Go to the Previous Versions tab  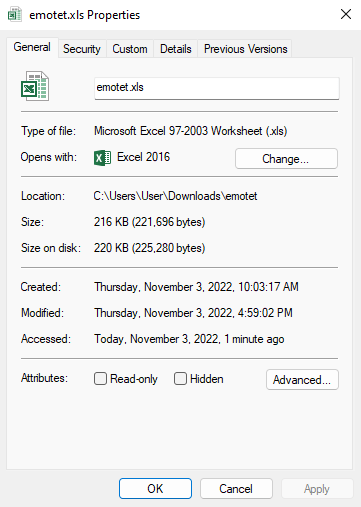[x=245, y=49]
